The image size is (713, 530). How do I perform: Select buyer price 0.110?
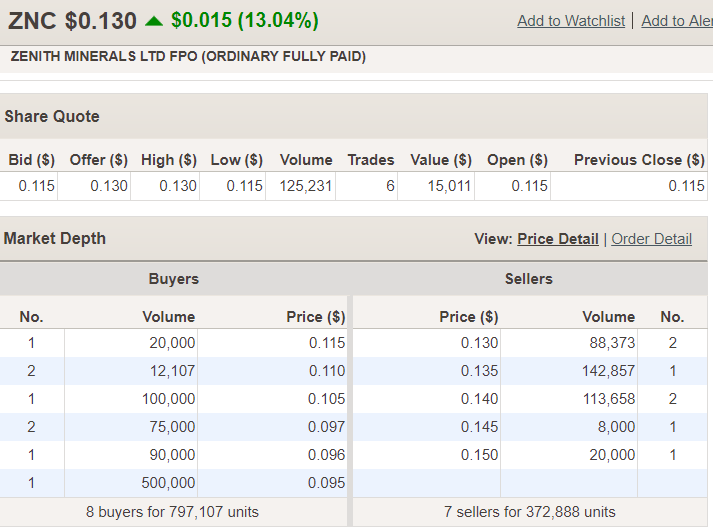(327, 371)
